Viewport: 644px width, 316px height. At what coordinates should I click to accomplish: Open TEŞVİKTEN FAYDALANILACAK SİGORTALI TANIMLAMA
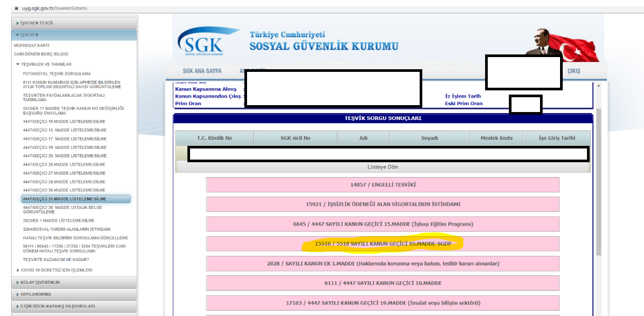tap(64, 97)
